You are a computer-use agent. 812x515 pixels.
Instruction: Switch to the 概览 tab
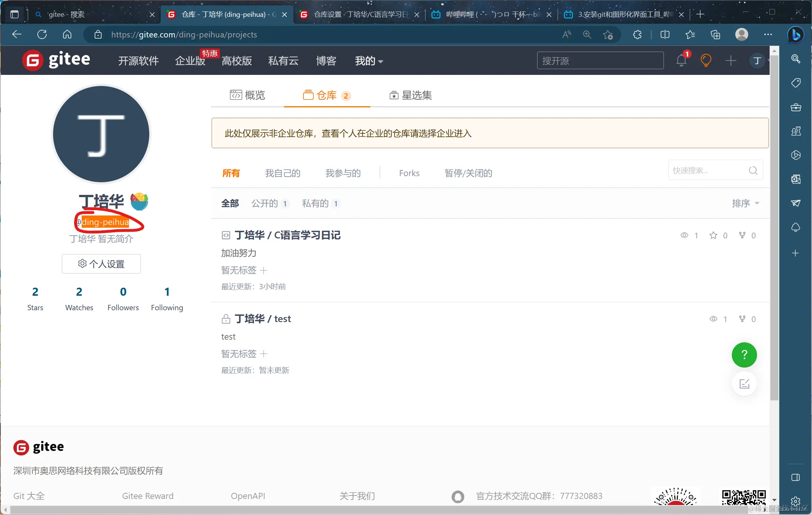point(247,95)
